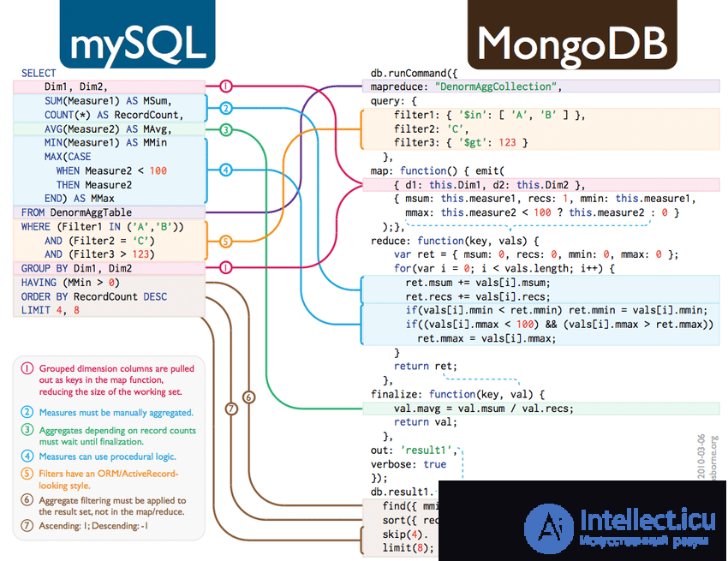The image size is (728, 561).
Task: Click "out: 'result1'," line
Action: click(x=414, y=450)
